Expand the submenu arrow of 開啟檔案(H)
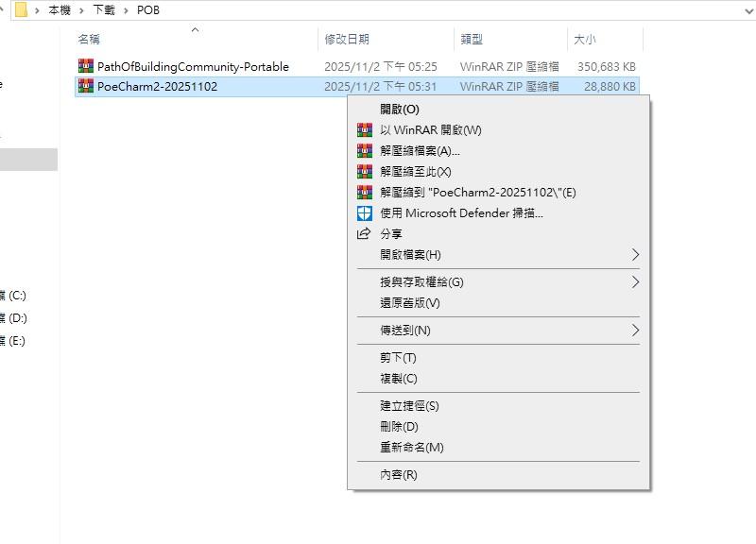 (x=635, y=254)
